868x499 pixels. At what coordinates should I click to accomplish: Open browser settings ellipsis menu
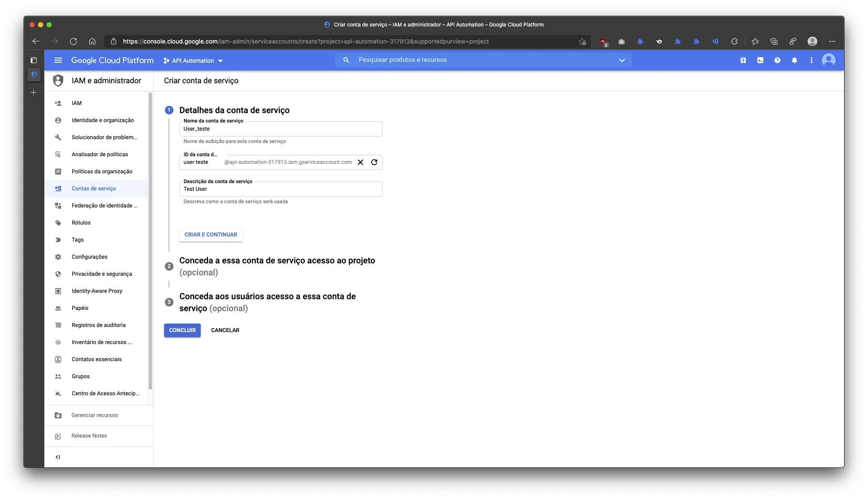(x=832, y=41)
